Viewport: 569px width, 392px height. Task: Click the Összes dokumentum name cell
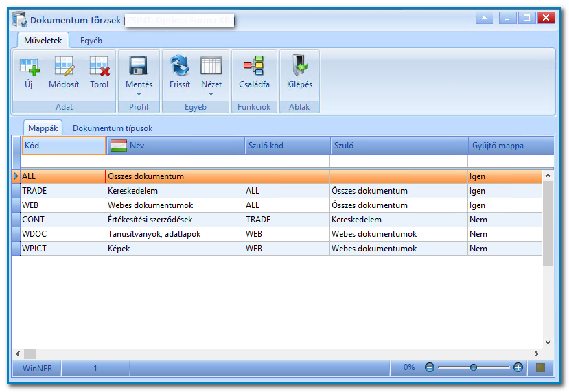[175, 176]
